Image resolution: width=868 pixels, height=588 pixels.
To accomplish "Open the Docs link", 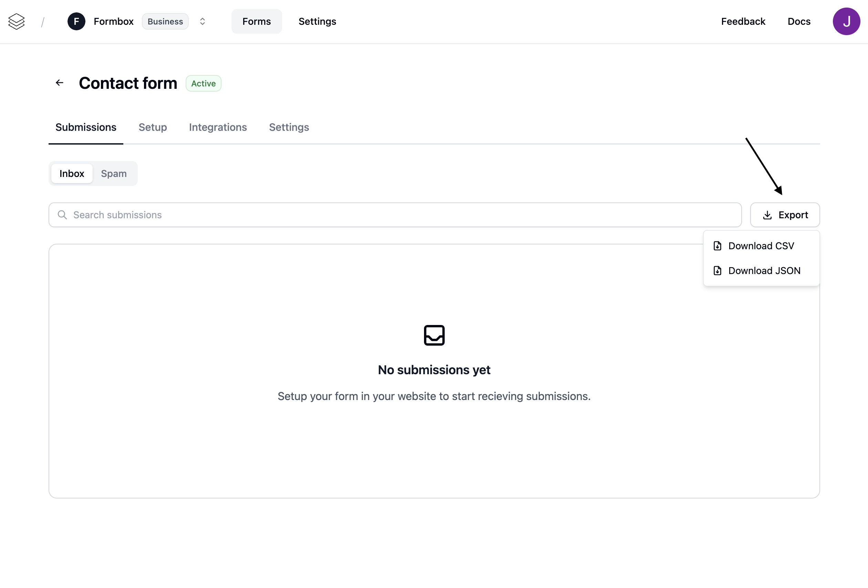I will click(799, 22).
